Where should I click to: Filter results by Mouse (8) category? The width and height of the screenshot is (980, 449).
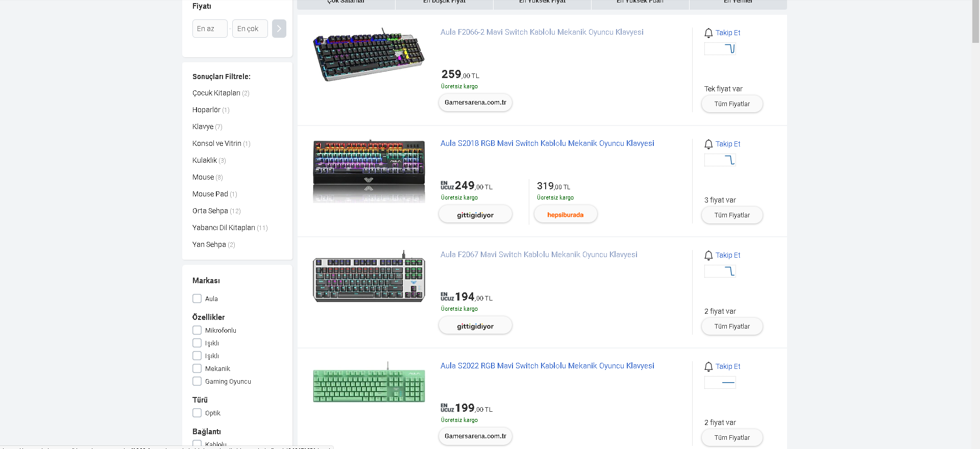pyautogui.click(x=207, y=177)
